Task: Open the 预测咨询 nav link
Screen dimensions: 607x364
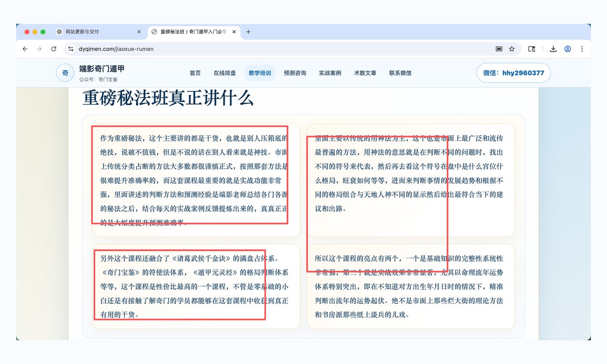Action: tap(295, 73)
